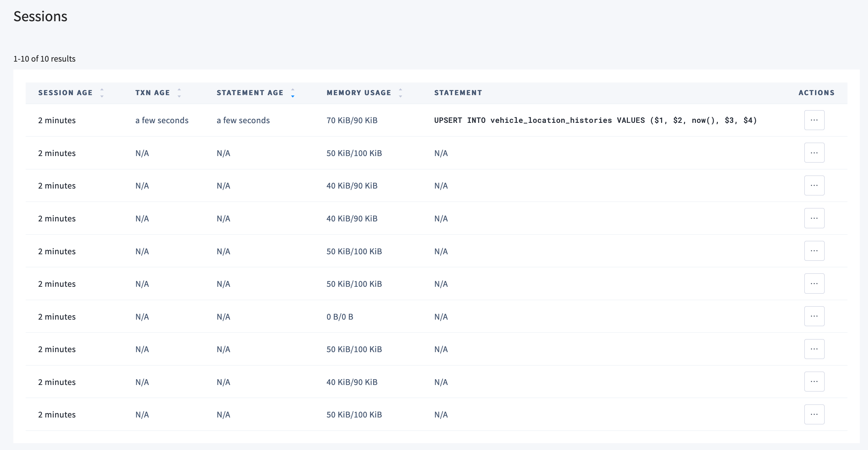Click the ellipsis icon on the third session row
Image resolution: width=868 pixels, height=450 pixels.
click(814, 185)
